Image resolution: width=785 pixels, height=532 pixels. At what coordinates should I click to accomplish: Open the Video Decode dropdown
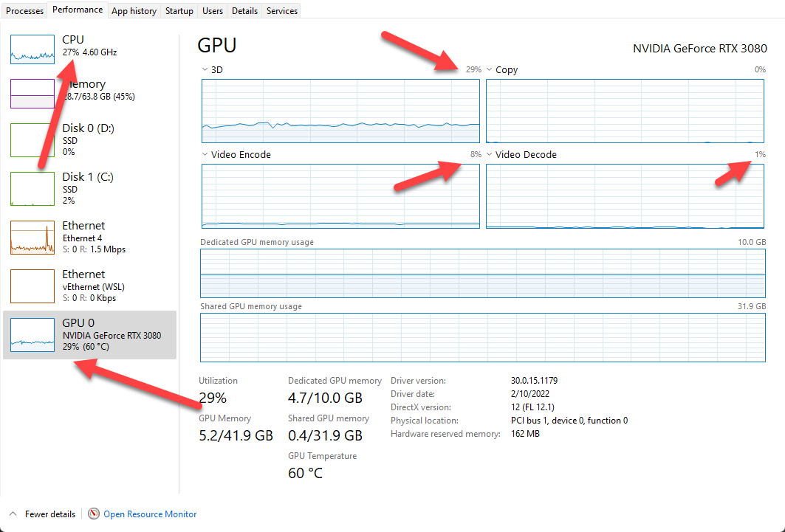489,154
